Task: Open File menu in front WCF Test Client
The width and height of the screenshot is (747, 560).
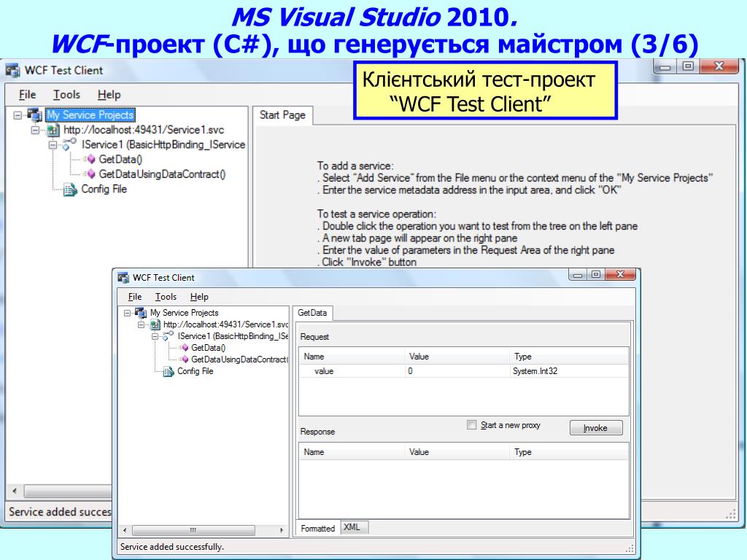Action: click(x=135, y=297)
